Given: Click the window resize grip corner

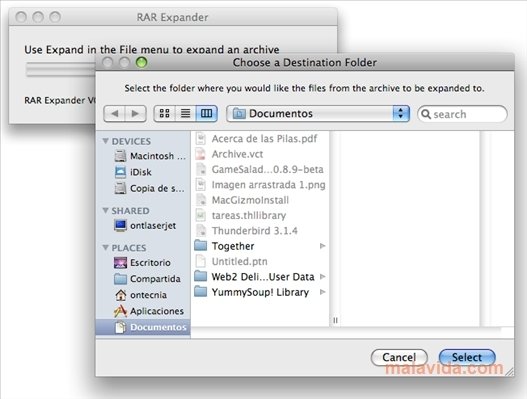Looking at the screenshot, I should tap(510, 371).
